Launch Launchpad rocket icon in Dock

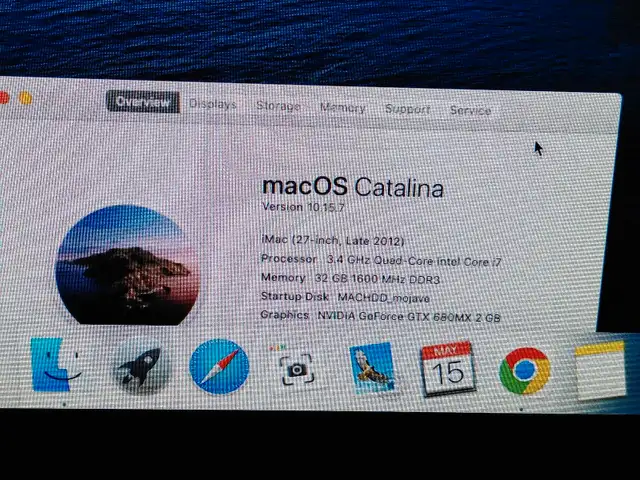141,368
